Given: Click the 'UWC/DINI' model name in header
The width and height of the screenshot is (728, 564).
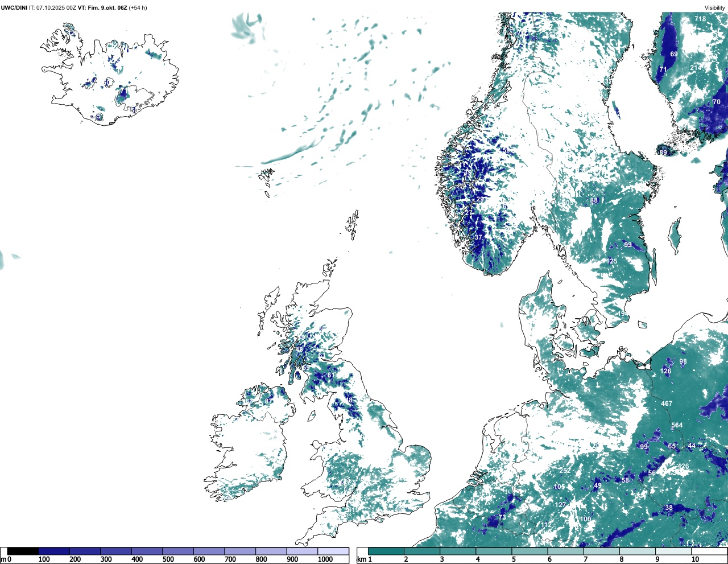Looking at the screenshot, I should tap(14, 8).
